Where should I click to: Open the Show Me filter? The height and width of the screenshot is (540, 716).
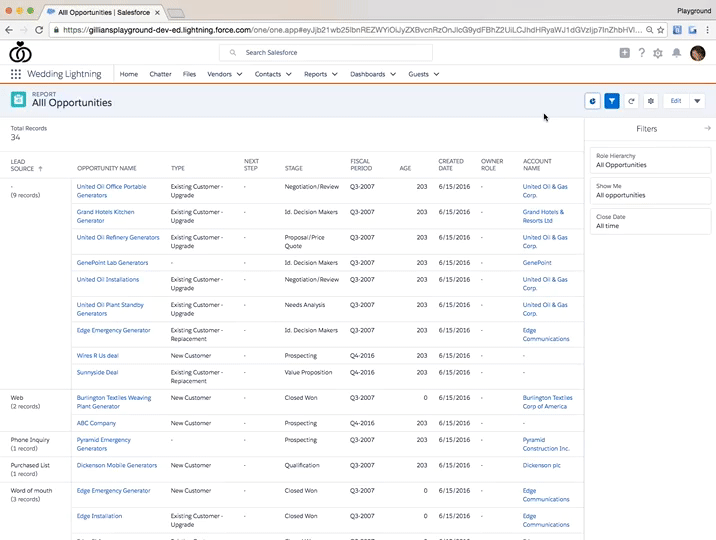point(650,190)
